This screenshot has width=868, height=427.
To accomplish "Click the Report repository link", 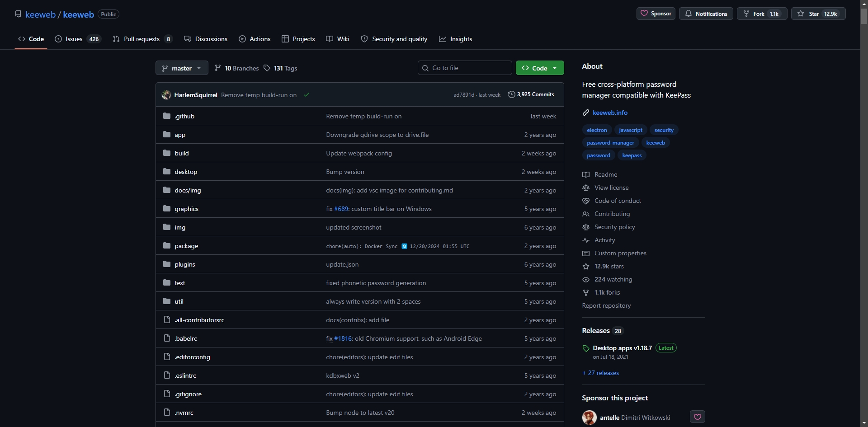I will coord(606,305).
